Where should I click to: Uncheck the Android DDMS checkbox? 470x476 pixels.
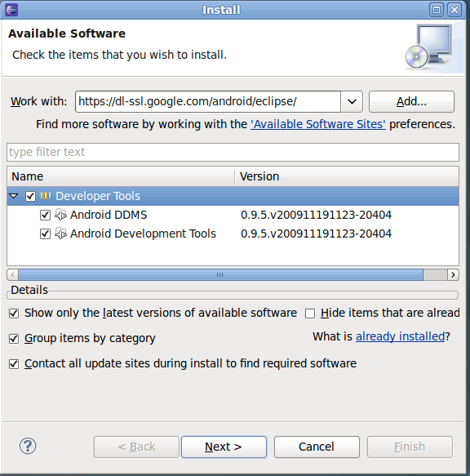pyautogui.click(x=45, y=216)
